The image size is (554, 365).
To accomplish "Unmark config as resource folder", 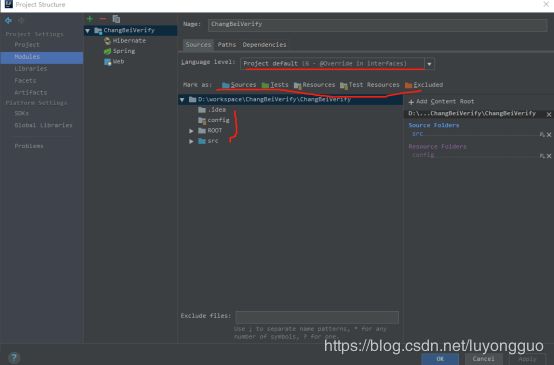I will click(x=549, y=156).
